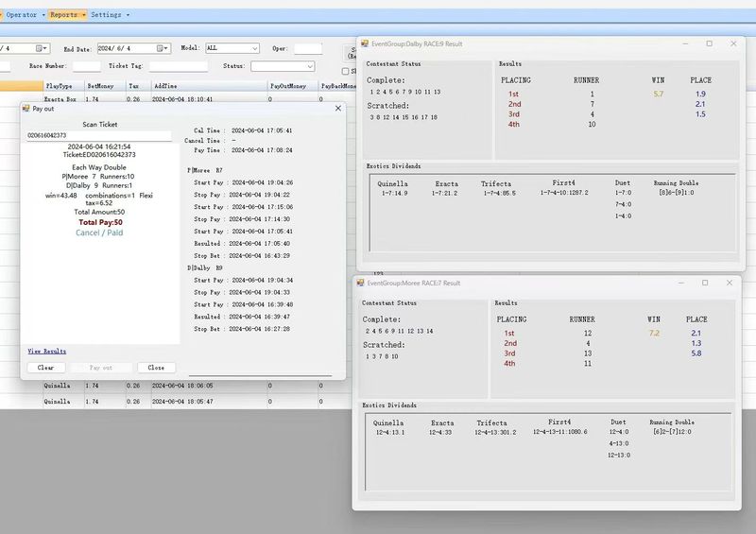Click the Ticket Tag input field

(x=179, y=66)
